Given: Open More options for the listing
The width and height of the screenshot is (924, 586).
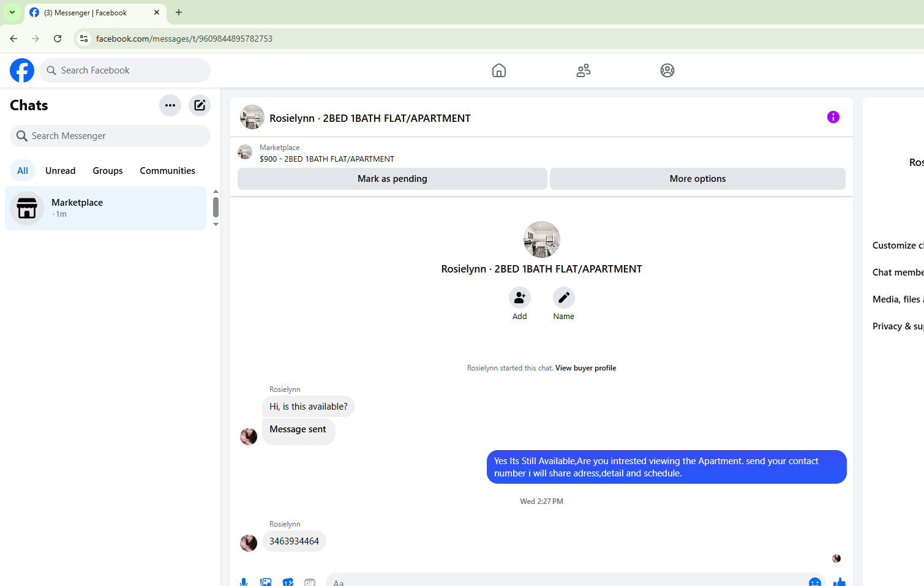Looking at the screenshot, I should coord(697,179).
